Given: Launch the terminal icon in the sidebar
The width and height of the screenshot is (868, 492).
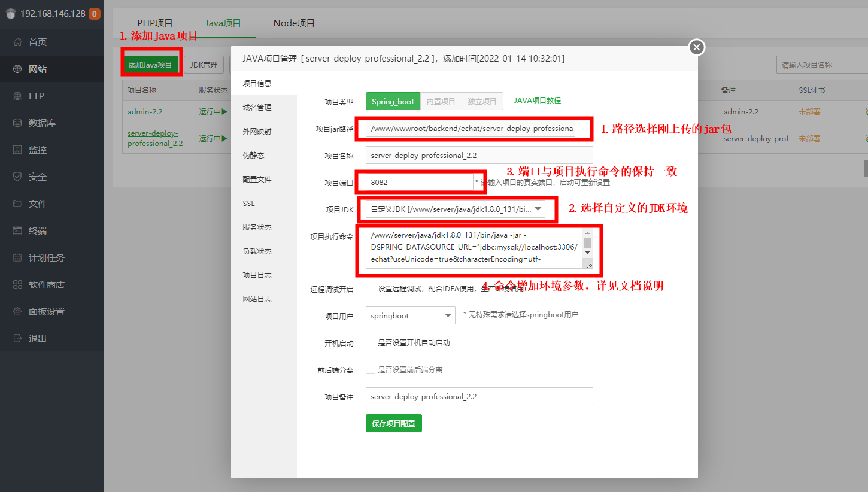Looking at the screenshot, I should click(18, 231).
